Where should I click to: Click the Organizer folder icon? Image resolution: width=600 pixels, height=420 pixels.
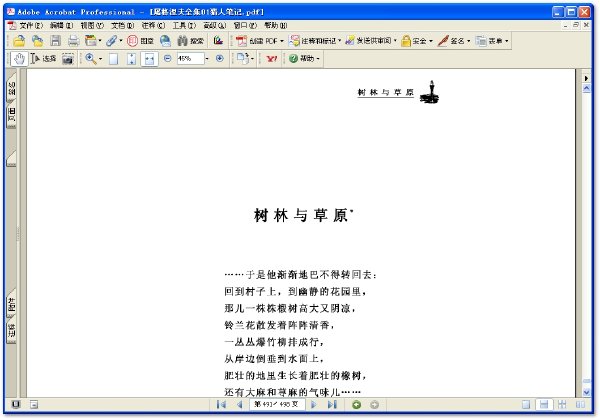pyautogui.click(x=38, y=41)
